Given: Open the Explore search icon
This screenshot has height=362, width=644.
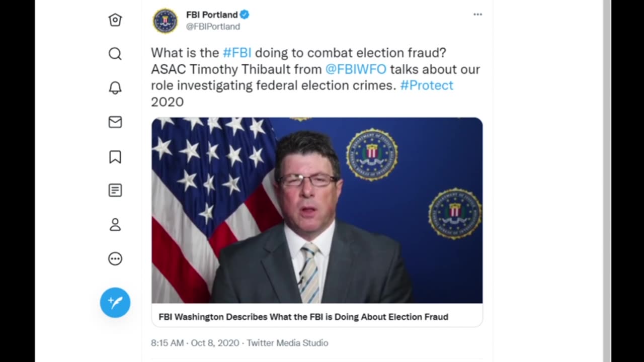Looking at the screenshot, I should [x=115, y=54].
